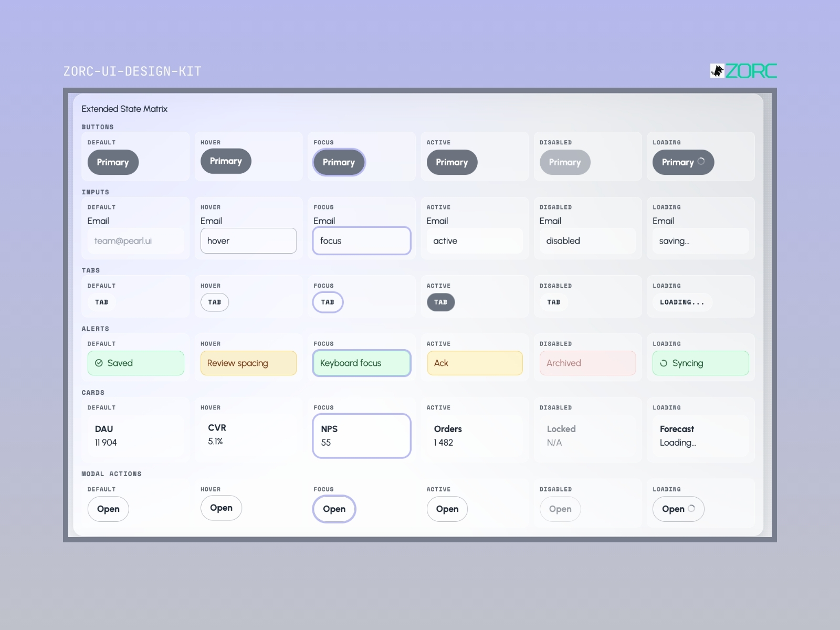Viewport: 840px width, 630px height.
Task: Click the Email field containing team@pearl.ui
Action: pyautogui.click(x=135, y=241)
